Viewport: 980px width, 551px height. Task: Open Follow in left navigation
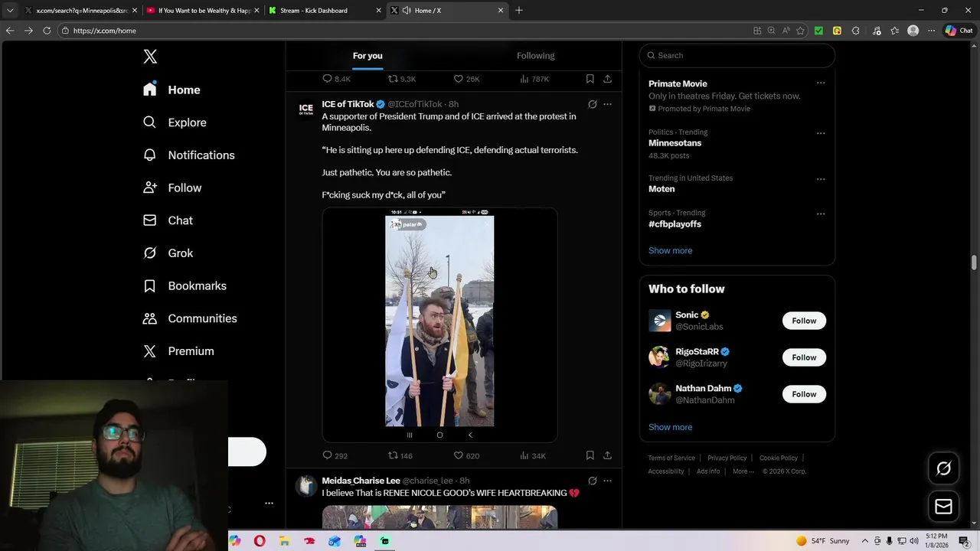[172, 187]
